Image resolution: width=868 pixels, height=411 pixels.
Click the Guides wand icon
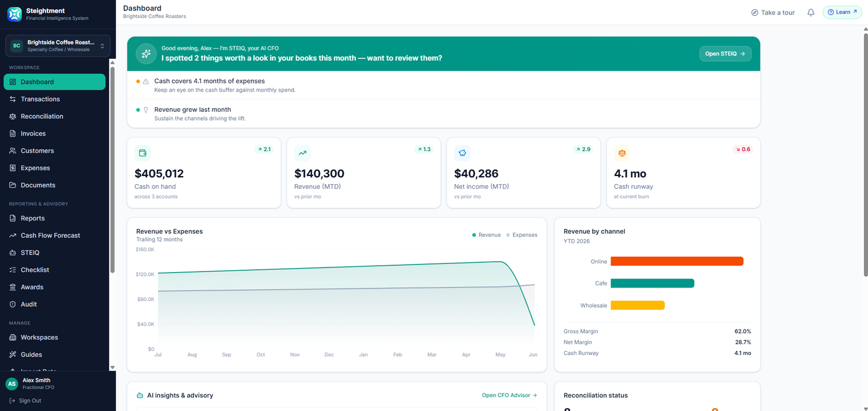pyautogui.click(x=13, y=354)
